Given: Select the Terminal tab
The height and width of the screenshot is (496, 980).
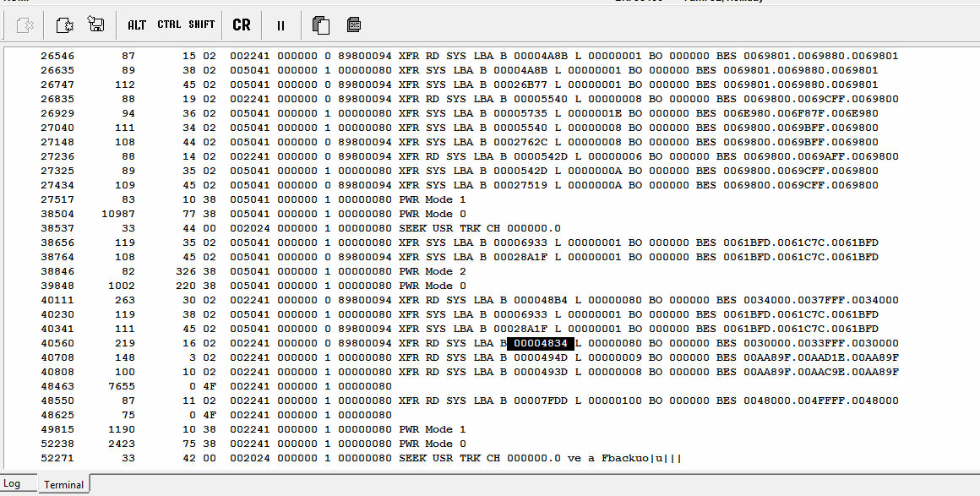Looking at the screenshot, I should [63, 484].
